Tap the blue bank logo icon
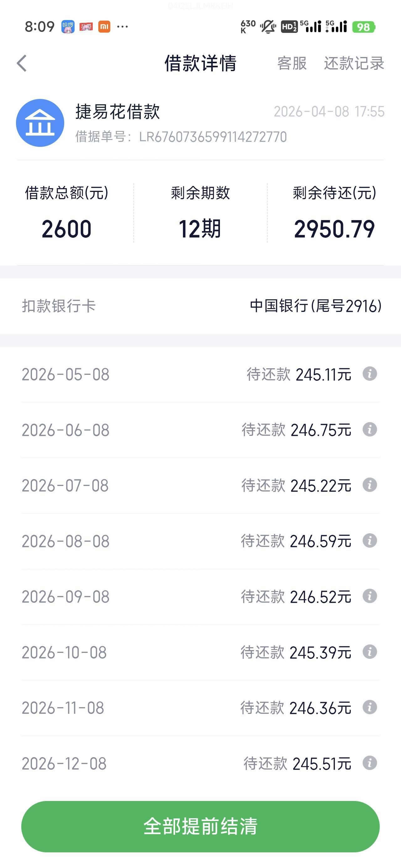This screenshot has height=868, width=401. (40, 123)
